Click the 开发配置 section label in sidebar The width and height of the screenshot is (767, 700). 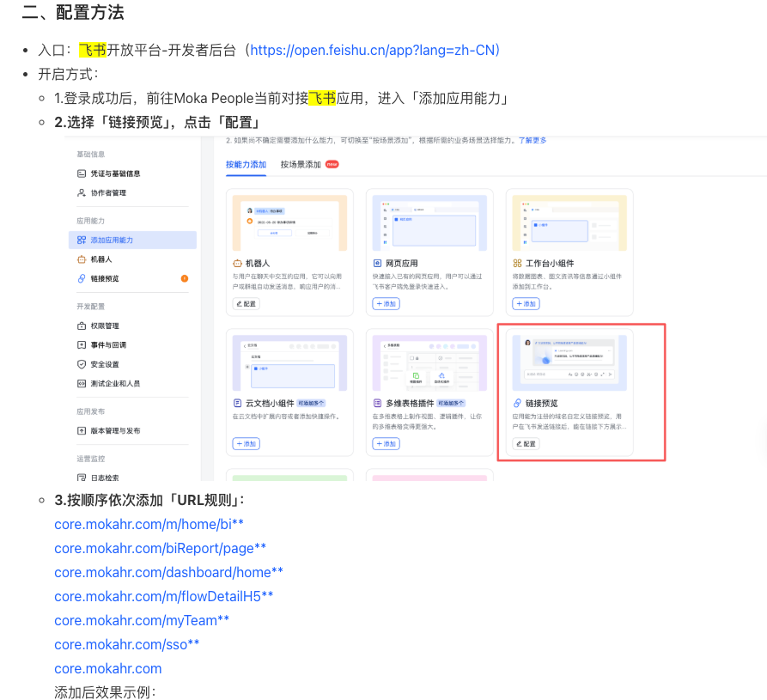point(90,307)
